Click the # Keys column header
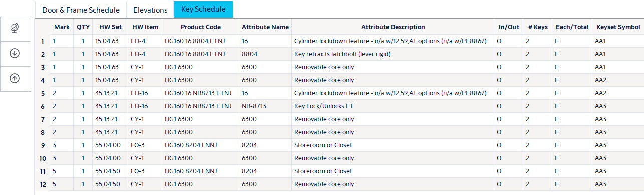 pos(538,27)
